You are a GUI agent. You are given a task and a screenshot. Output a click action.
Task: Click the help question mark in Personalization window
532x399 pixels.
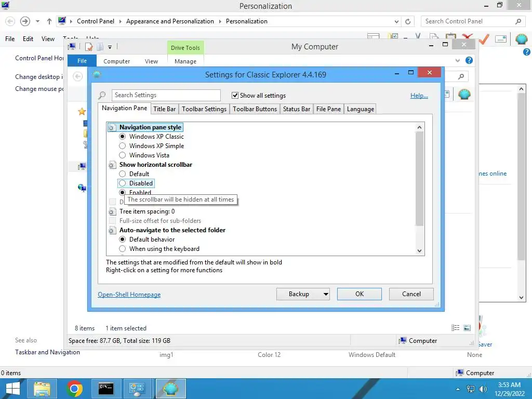(527, 52)
